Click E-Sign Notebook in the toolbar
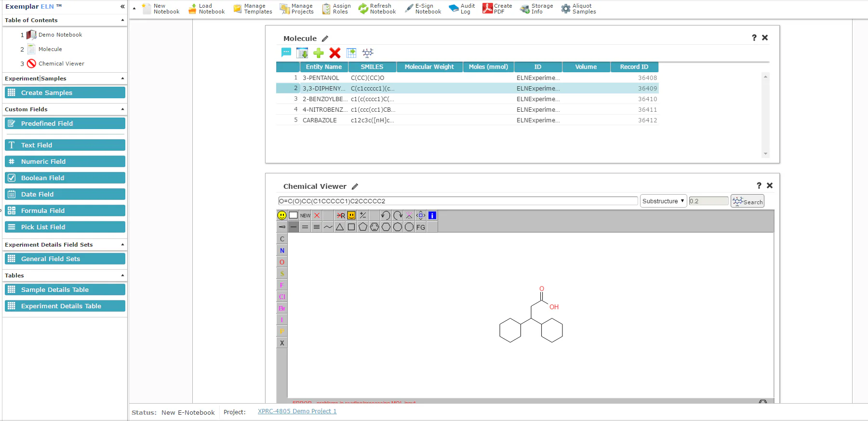This screenshot has width=868, height=421. tap(423, 9)
